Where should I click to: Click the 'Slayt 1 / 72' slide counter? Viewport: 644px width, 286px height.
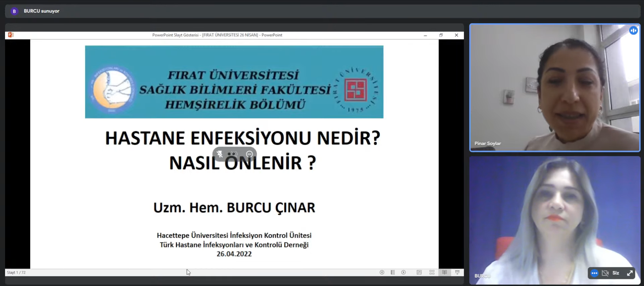click(16, 273)
